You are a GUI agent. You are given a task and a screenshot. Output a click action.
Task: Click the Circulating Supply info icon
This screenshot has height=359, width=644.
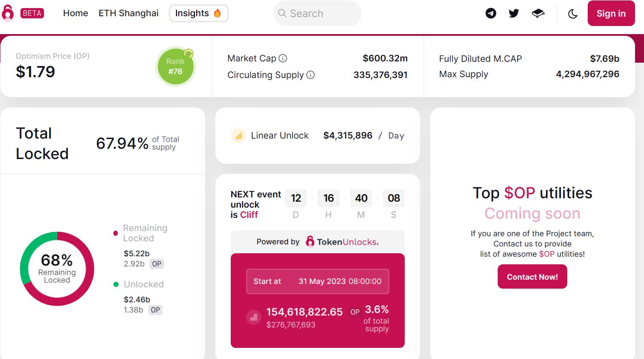[311, 75]
